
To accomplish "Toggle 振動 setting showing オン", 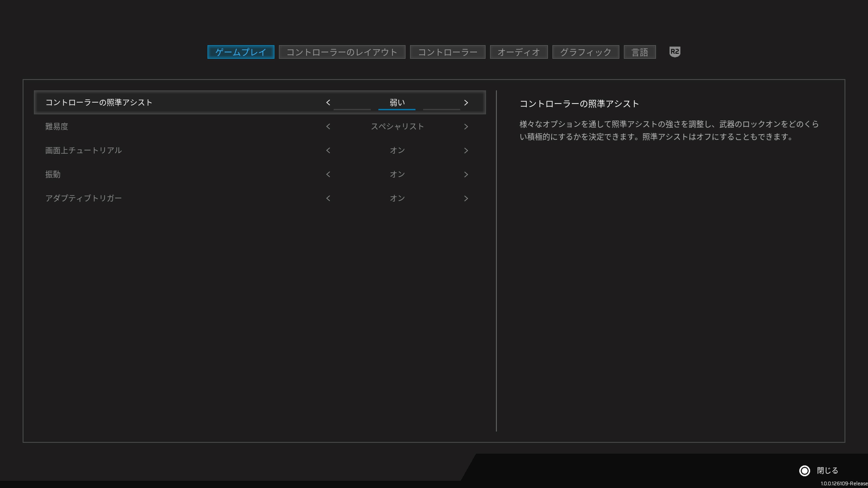I will pos(397,174).
